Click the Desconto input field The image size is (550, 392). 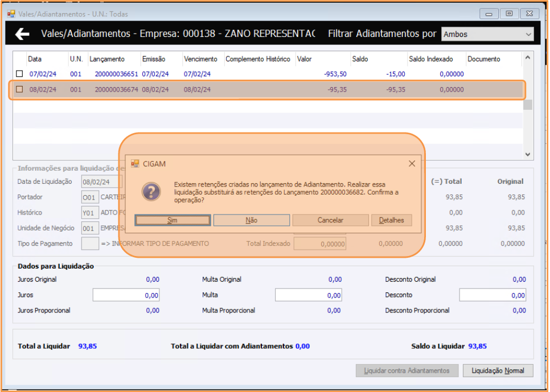[492, 295]
